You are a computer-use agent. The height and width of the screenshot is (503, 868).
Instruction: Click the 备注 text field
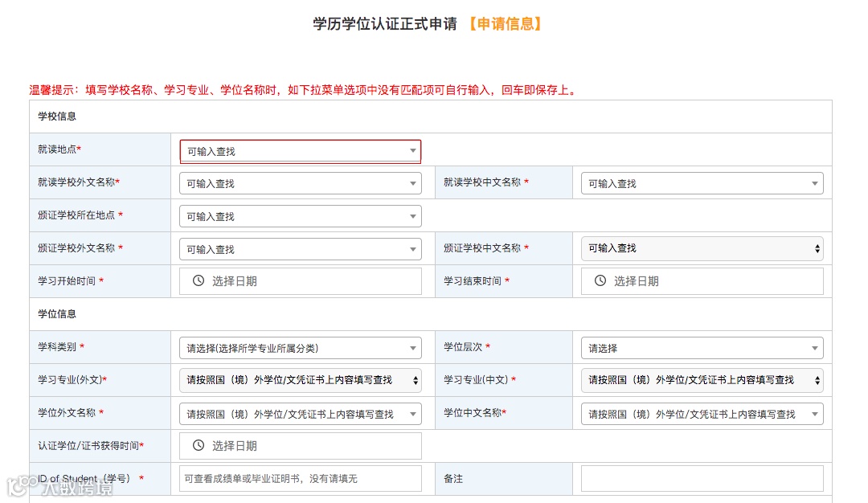coord(702,479)
